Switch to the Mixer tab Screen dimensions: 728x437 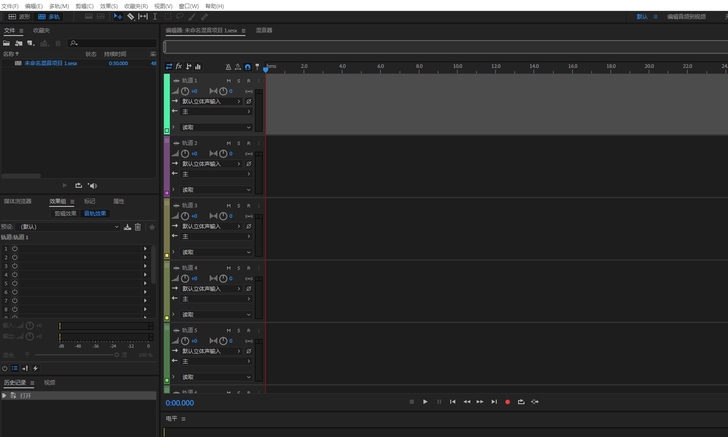pyautogui.click(x=264, y=30)
